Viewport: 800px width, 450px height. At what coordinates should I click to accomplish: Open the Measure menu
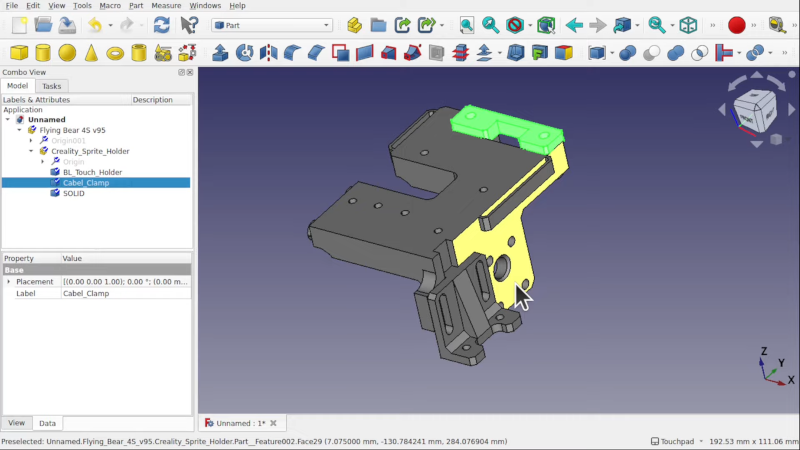[166, 6]
